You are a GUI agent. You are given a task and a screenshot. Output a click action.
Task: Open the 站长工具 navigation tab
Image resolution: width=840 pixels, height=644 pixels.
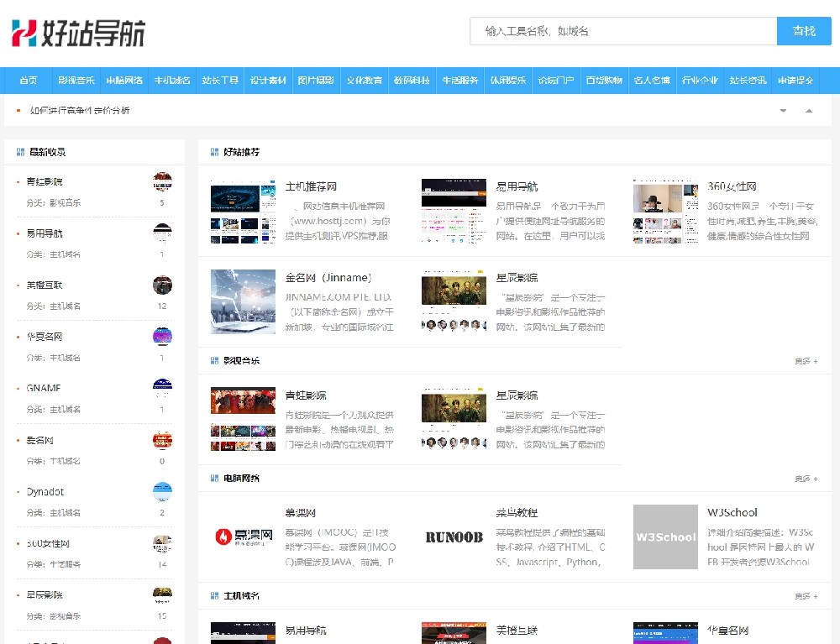coord(220,81)
